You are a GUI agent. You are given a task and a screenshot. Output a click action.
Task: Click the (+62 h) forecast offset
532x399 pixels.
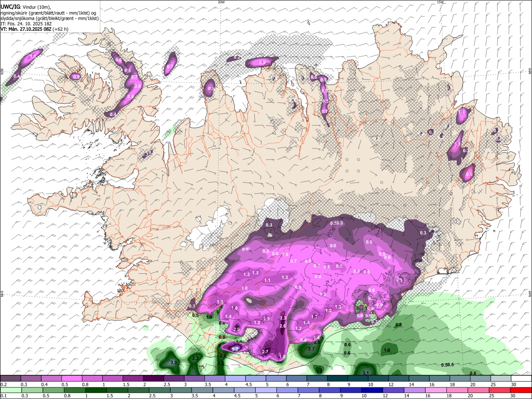[x=61, y=29]
